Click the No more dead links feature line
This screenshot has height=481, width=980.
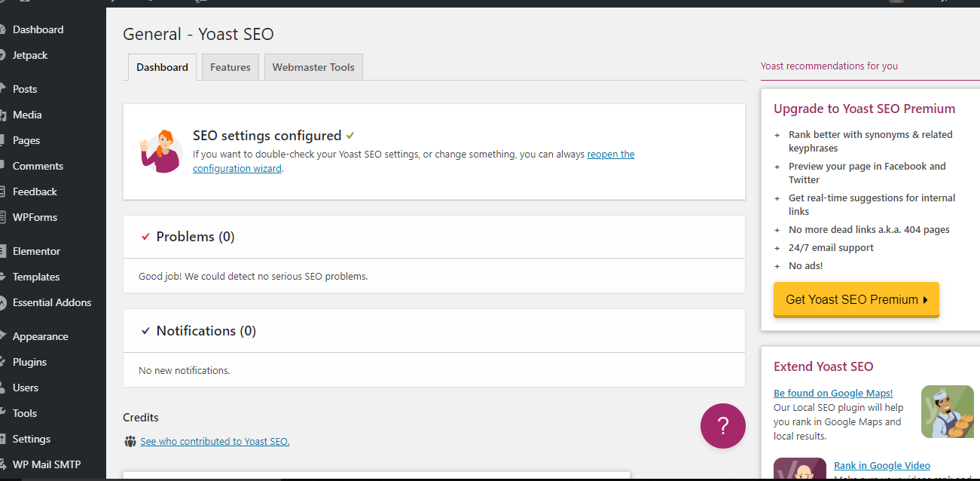pos(869,229)
